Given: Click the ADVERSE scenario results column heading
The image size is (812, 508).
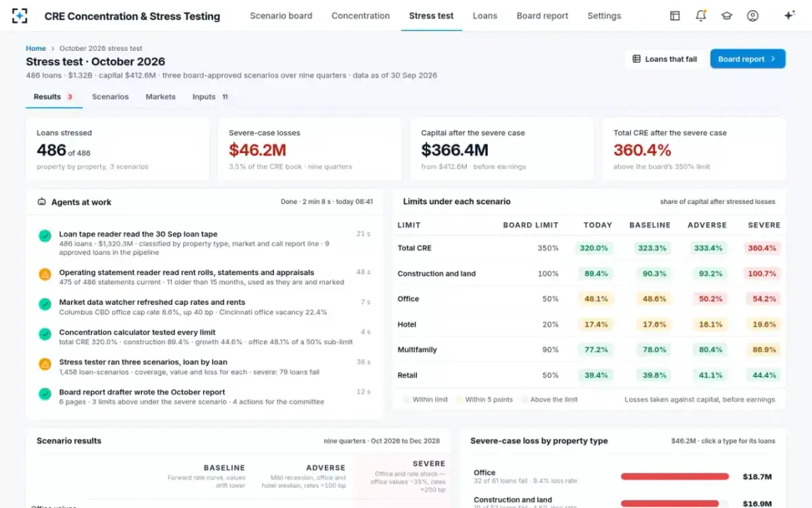Looking at the screenshot, I should point(325,468).
